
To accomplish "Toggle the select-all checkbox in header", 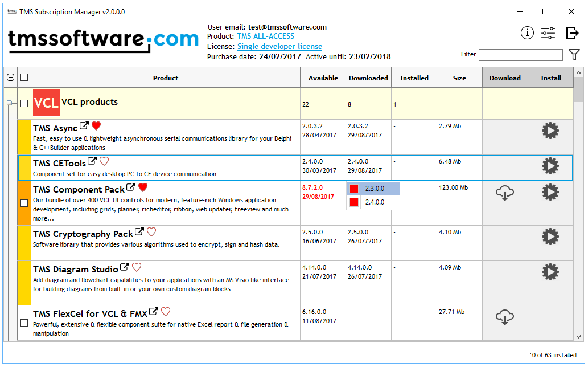I will 24,78.
